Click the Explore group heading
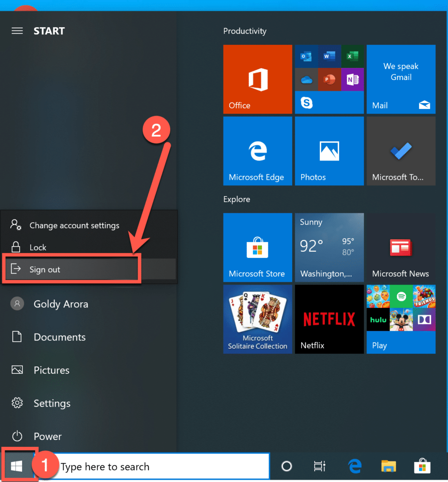The image size is (448, 482). 237,199
